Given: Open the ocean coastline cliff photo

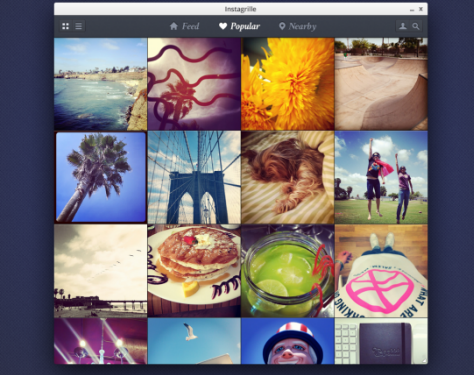Looking at the screenshot, I should click(100, 84).
